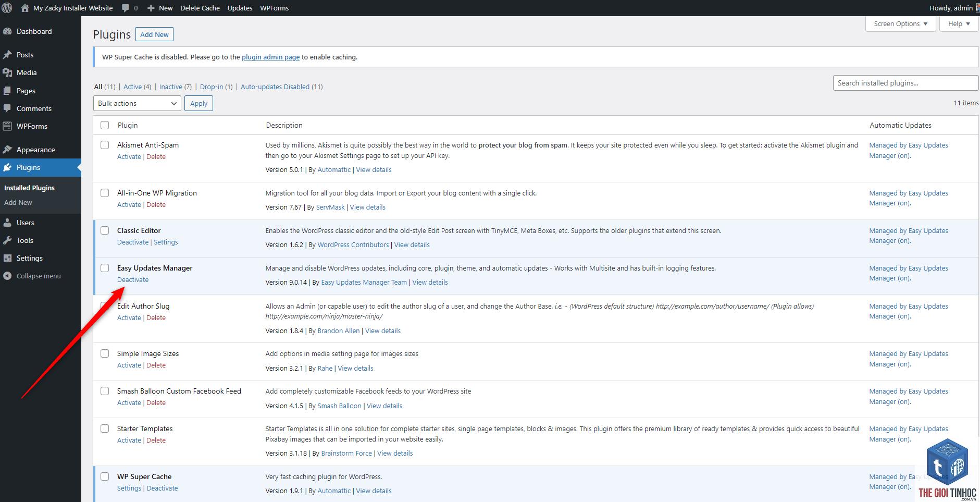Open Akismet Managed by Easy Updates Manager link
The width and height of the screenshot is (980, 502).
pos(909,150)
